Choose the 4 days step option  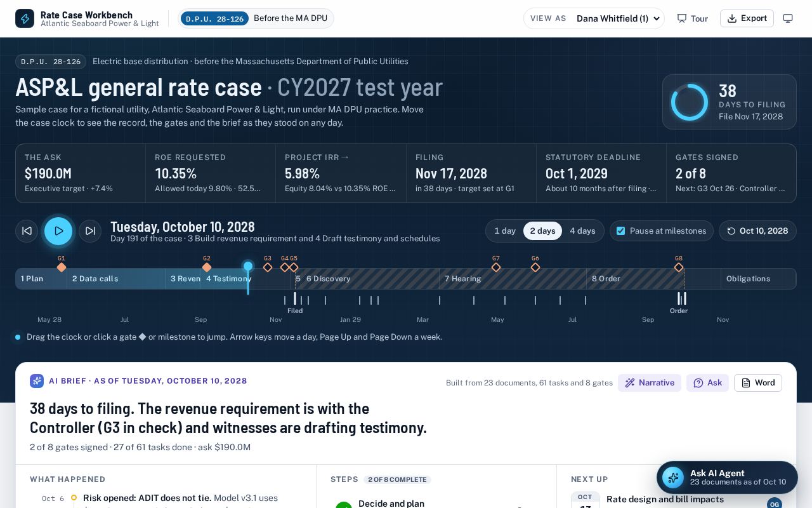pyautogui.click(x=582, y=231)
